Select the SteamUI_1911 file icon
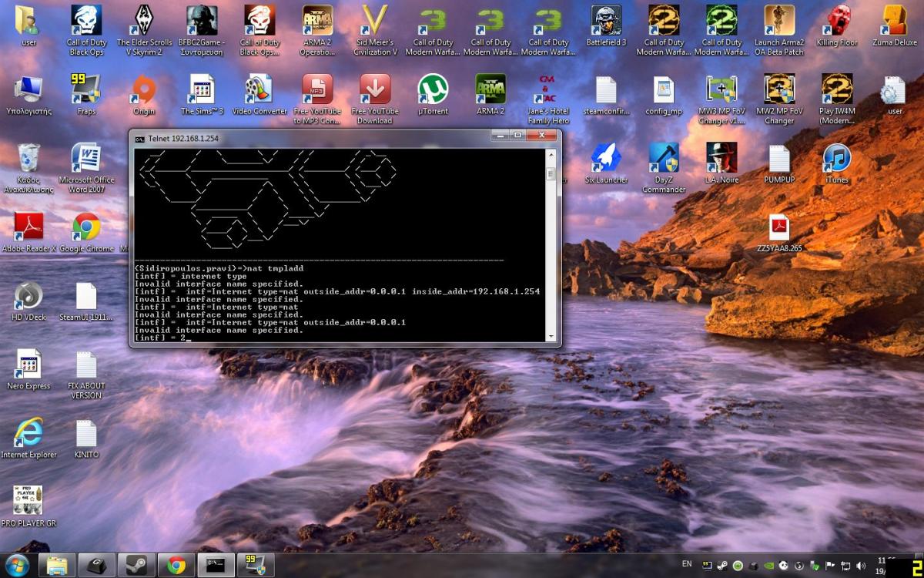Image resolution: width=924 pixels, height=578 pixels. (86, 300)
